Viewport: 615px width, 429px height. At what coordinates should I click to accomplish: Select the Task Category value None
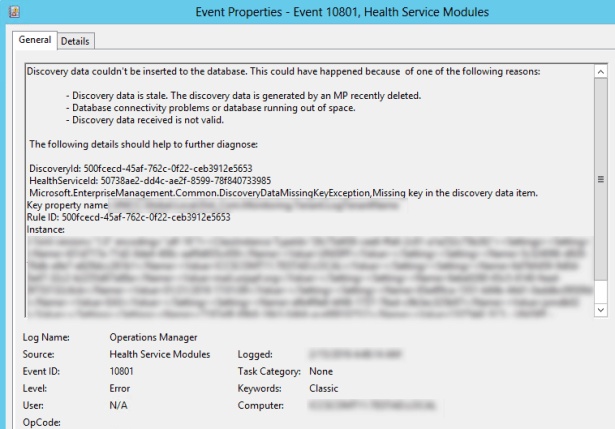[x=321, y=370]
